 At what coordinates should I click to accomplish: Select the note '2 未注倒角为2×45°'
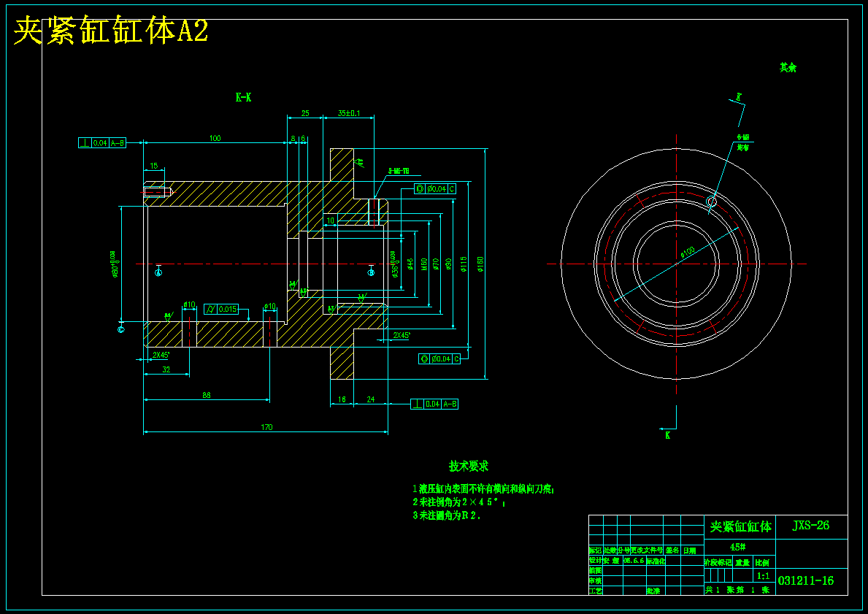pos(459,503)
